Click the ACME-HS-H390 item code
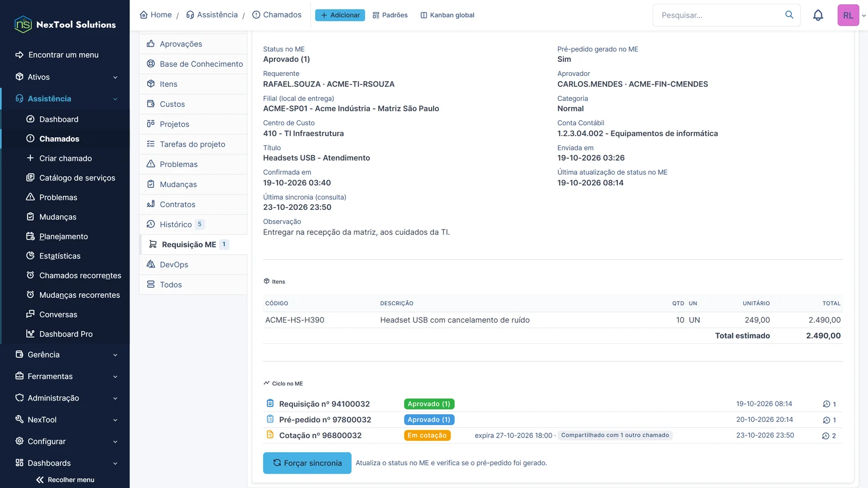The image size is (868, 488). point(295,320)
